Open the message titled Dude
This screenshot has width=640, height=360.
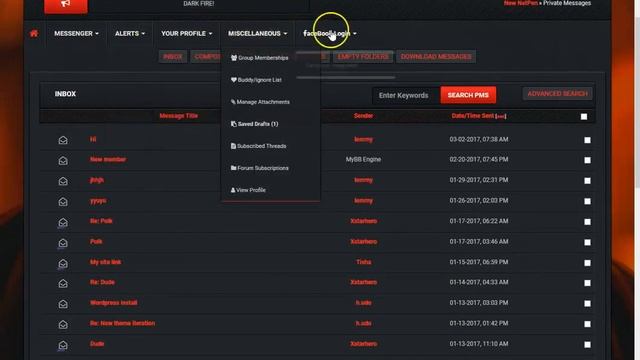pyautogui.click(x=97, y=344)
